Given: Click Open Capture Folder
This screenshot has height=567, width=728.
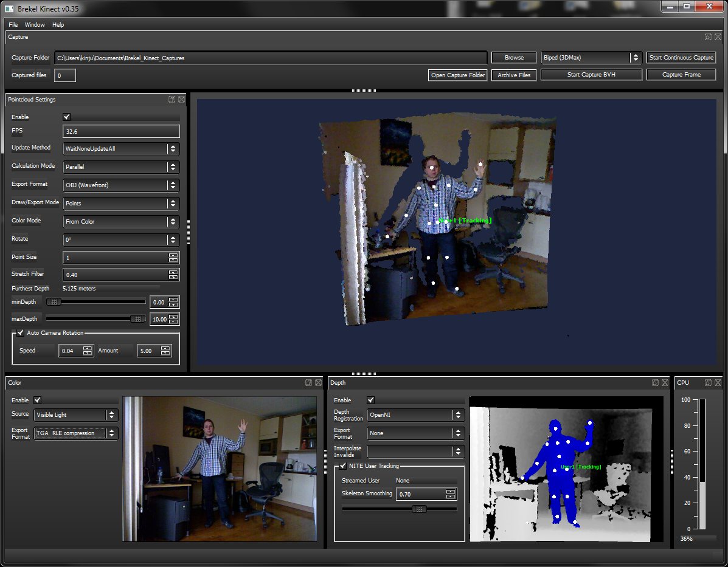Looking at the screenshot, I should click(458, 75).
